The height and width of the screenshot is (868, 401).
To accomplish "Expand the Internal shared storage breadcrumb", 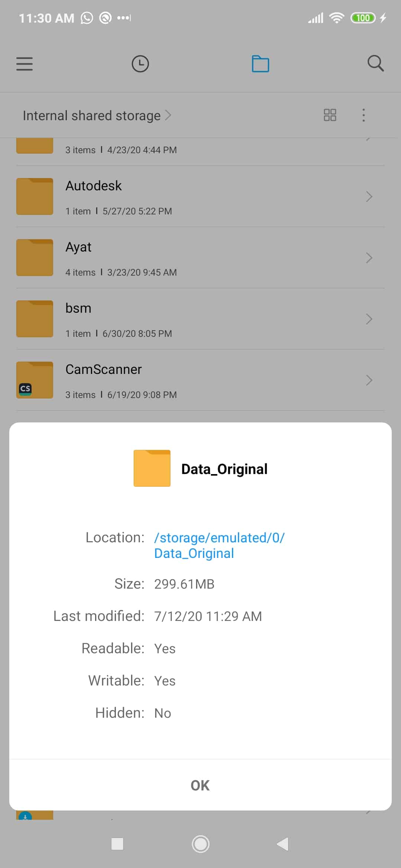I will tap(97, 116).
